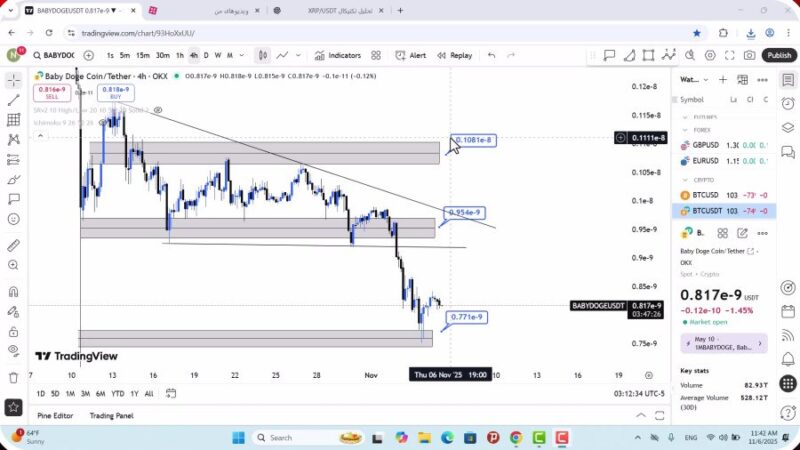Image resolution: width=800 pixels, height=450 pixels.
Task: Open the Alerts panel clock icon
Action: (788, 101)
